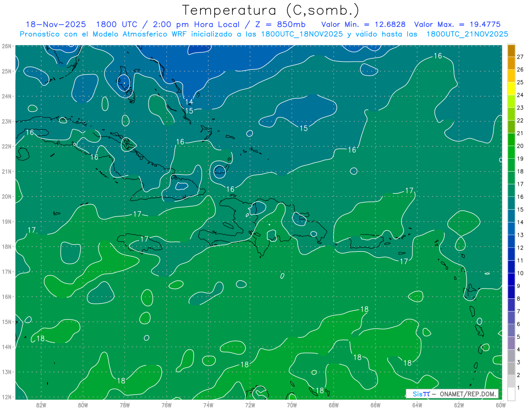Click the colorbar value '24'

coord(520,95)
